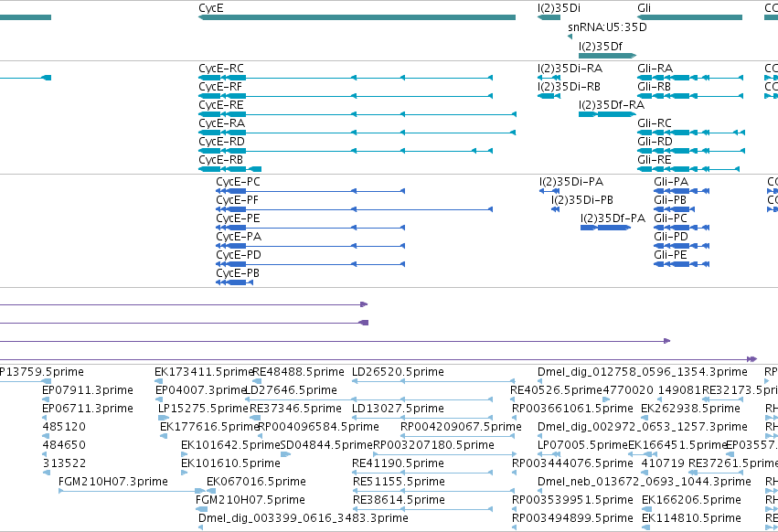Click the Gli gene bar

pyautogui.click(x=689, y=17)
